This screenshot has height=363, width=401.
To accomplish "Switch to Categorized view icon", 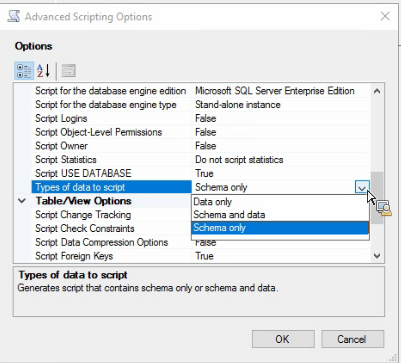I will tap(24, 71).
